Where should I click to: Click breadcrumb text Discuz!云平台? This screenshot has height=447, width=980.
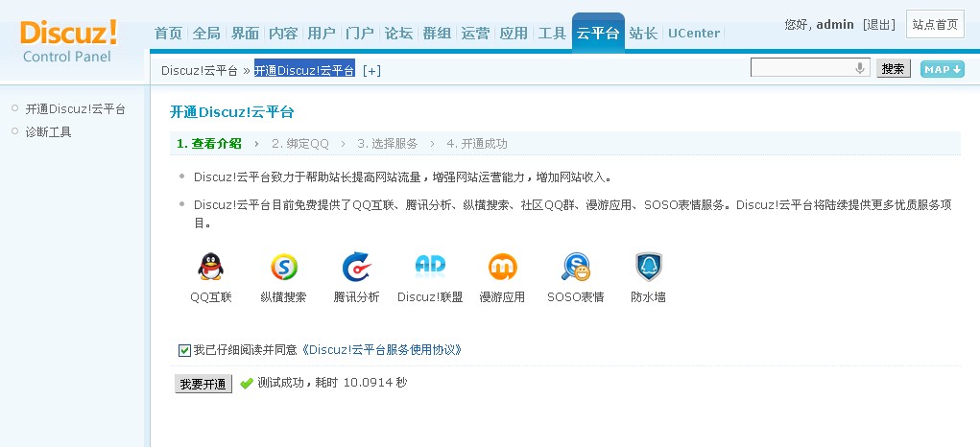point(200,71)
